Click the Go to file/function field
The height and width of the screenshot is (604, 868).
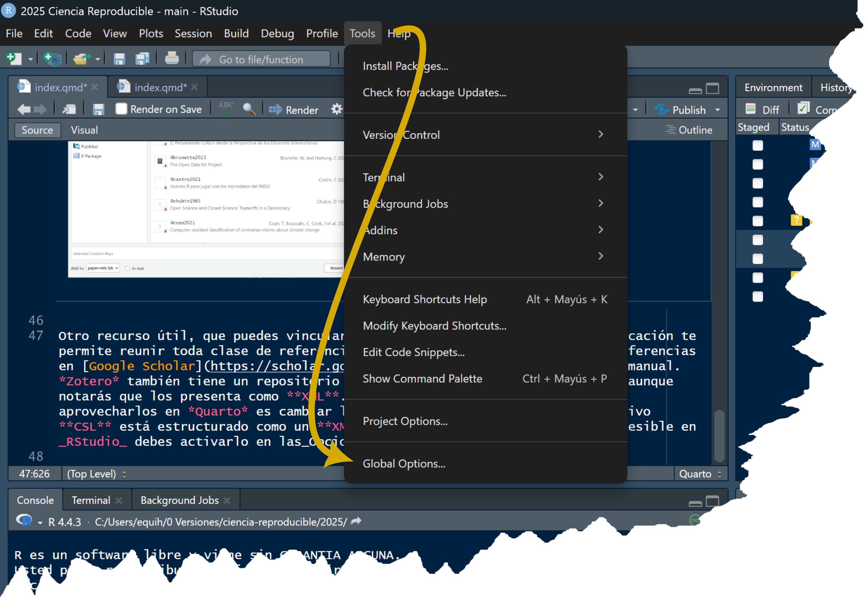point(261,59)
